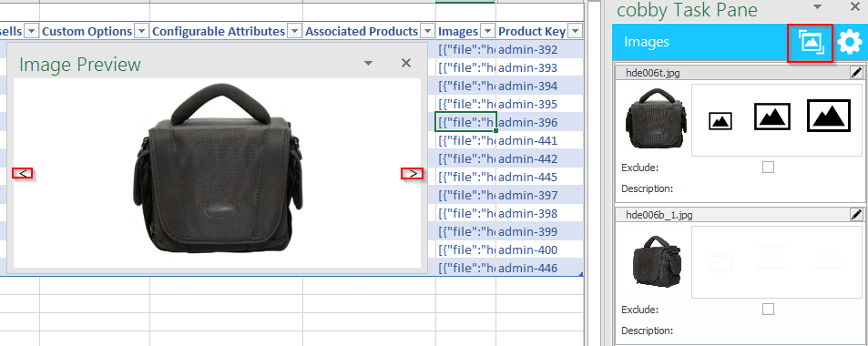
Task: Edit hde006t.jpg with the pencil icon
Action: click(856, 73)
